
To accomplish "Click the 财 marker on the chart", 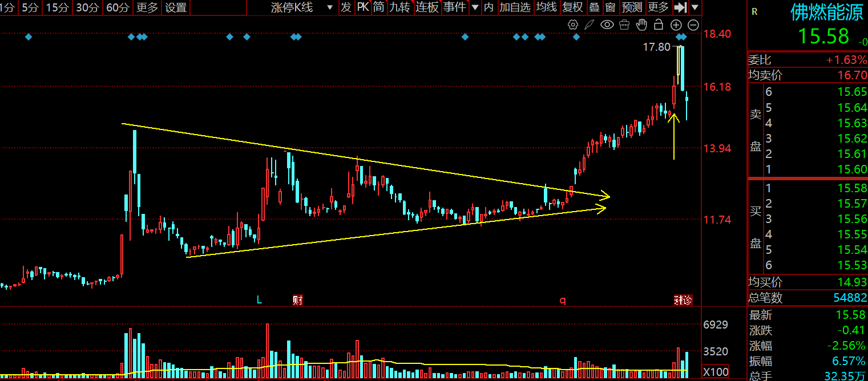I will (x=297, y=300).
